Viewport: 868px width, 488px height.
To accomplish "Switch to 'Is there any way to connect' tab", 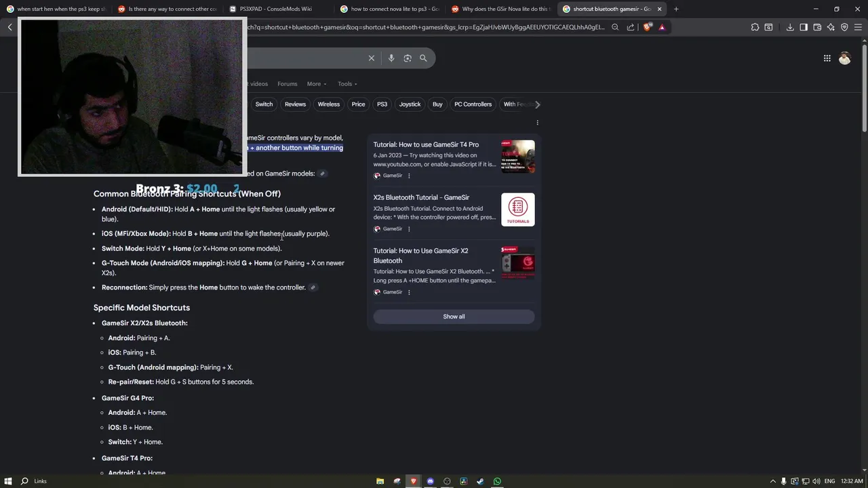I will click(x=167, y=9).
